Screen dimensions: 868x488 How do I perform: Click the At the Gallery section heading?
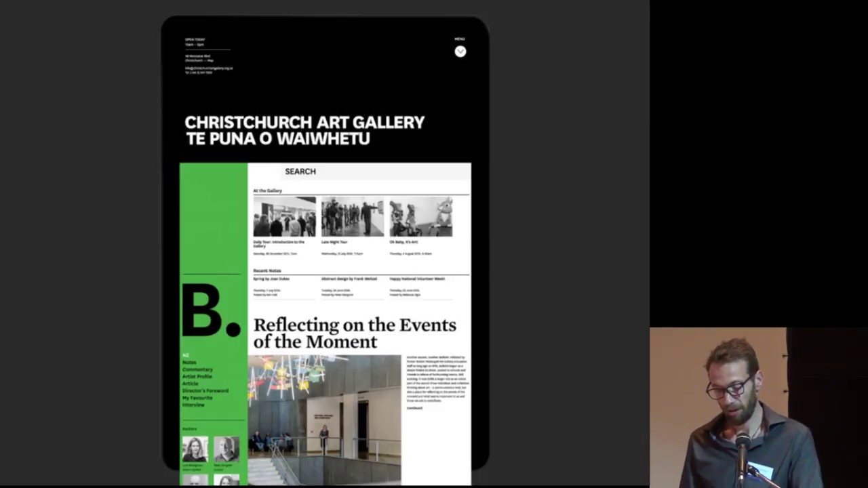tap(268, 190)
